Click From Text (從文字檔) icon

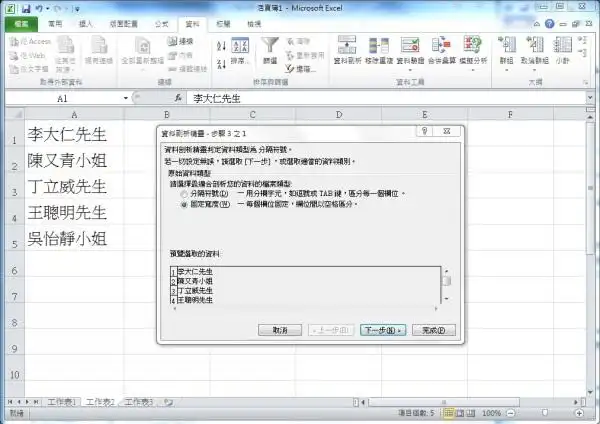[14, 69]
